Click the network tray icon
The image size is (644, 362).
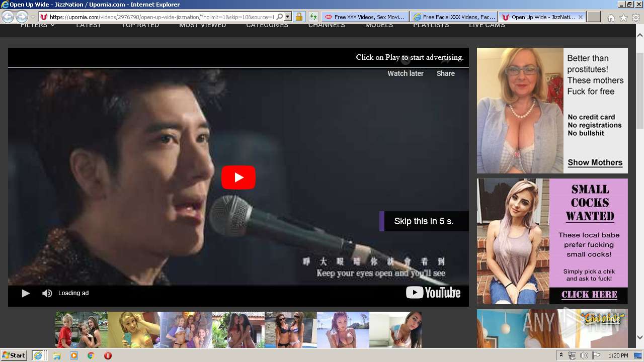pos(572,355)
